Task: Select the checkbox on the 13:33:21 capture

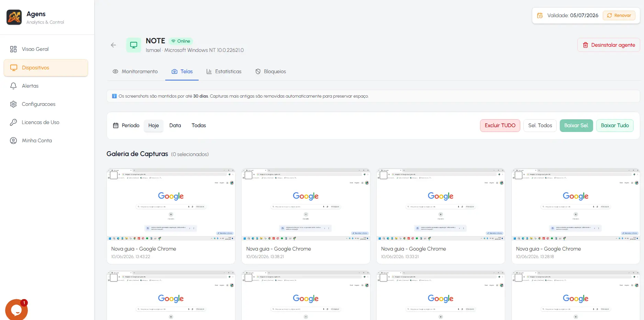Action: point(384,175)
